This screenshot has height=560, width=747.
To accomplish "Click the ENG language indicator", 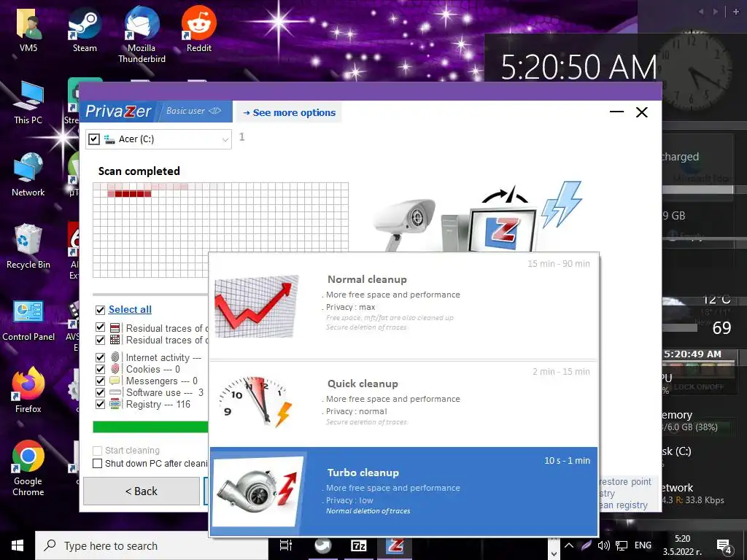I will coord(643,545).
